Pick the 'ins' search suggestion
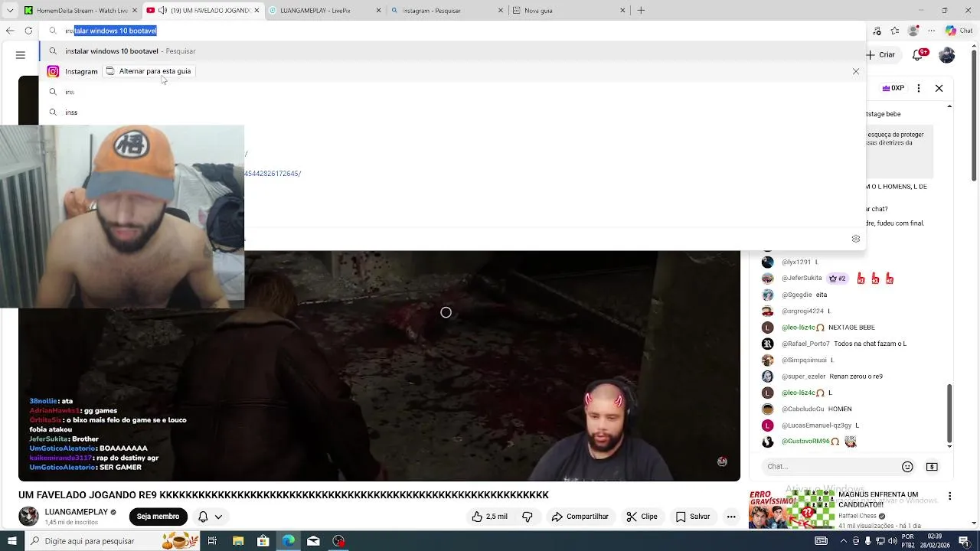Image resolution: width=980 pixels, height=551 pixels. click(452, 92)
